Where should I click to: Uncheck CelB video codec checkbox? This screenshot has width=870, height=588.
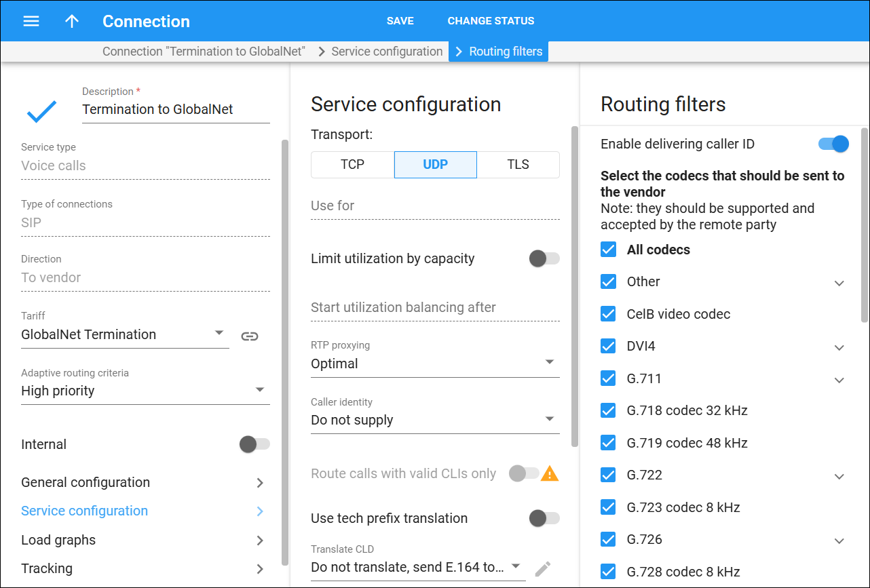tap(609, 314)
